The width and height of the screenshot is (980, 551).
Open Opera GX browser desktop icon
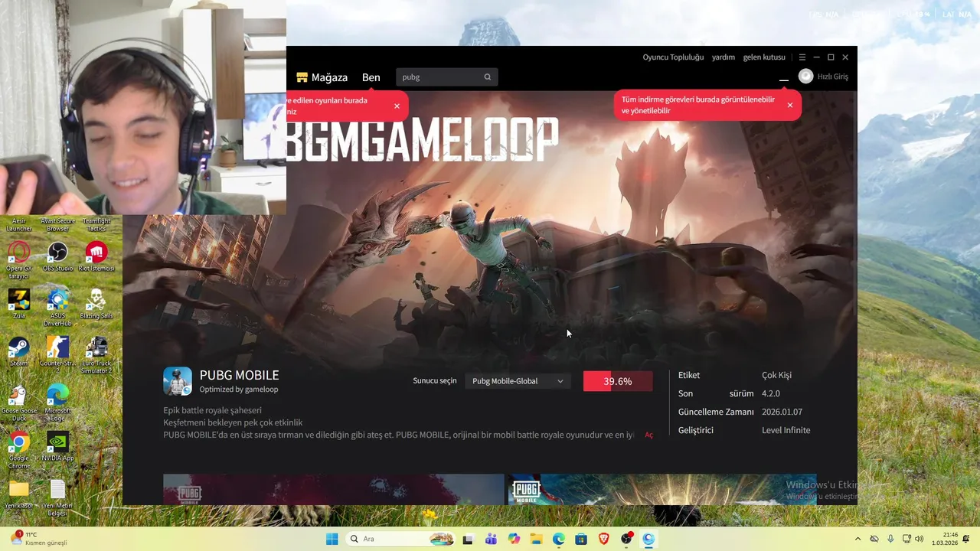click(19, 260)
